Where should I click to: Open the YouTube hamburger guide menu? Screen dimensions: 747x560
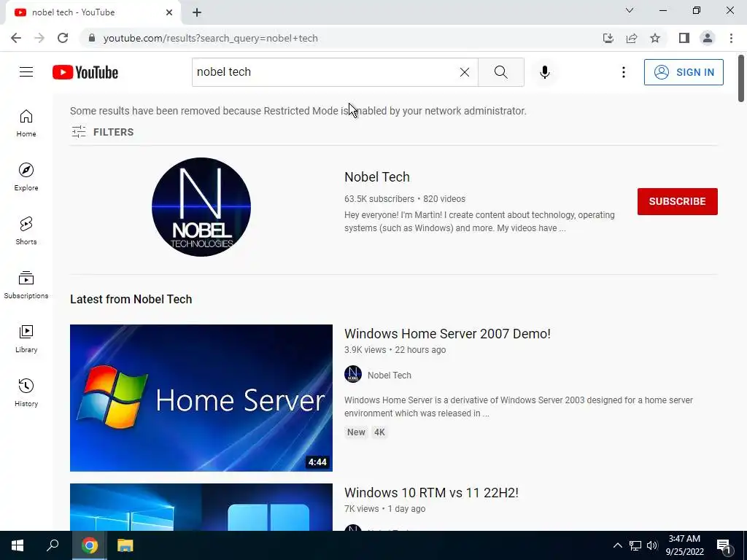[26, 72]
